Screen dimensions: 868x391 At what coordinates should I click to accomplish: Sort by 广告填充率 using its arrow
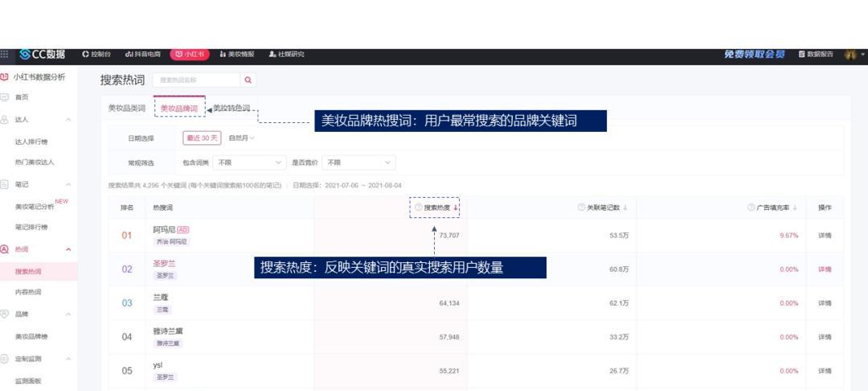point(795,208)
